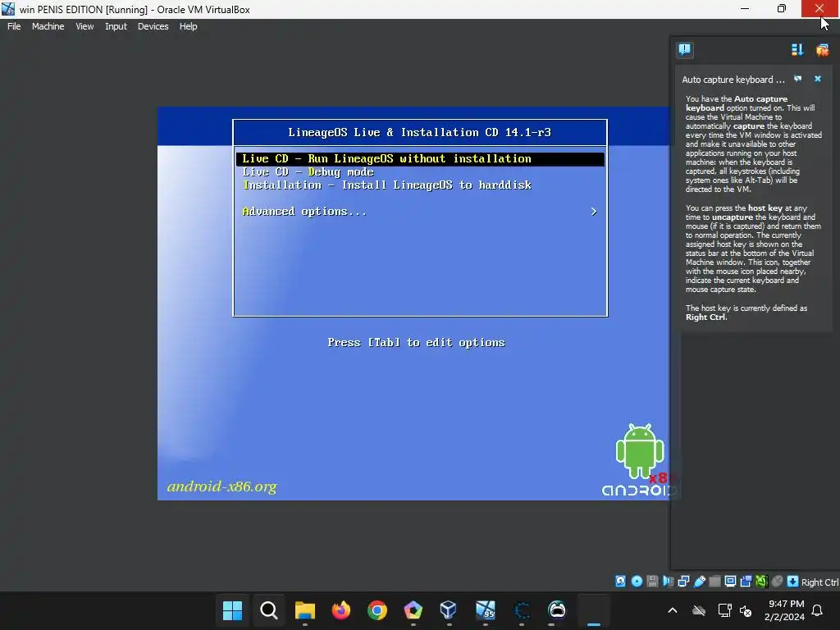Image resolution: width=840 pixels, height=630 pixels.
Task: Open the Windows 95 app taskbar icon
Action: coord(486,610)
